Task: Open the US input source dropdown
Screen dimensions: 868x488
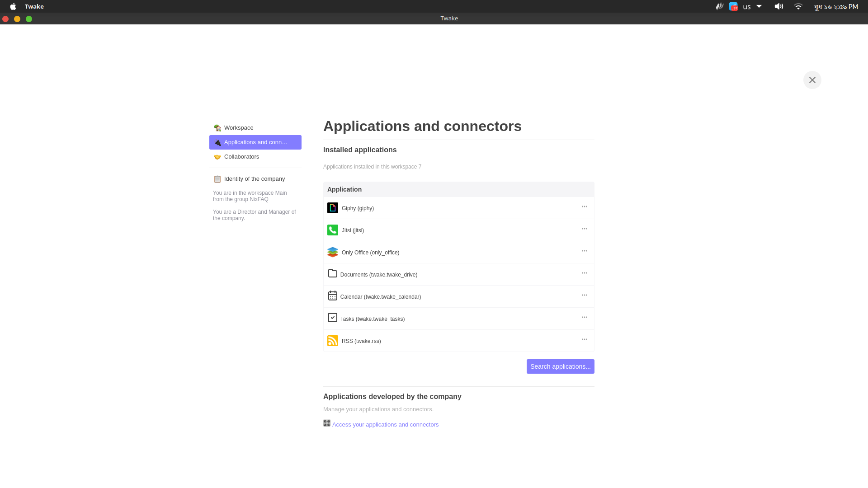Action: (752, 6)
